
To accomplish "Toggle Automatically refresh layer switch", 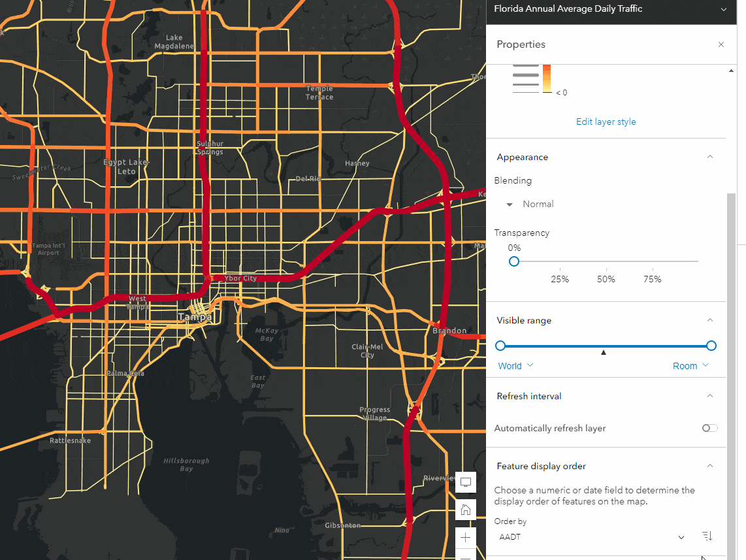I will (x=709, y=428).
